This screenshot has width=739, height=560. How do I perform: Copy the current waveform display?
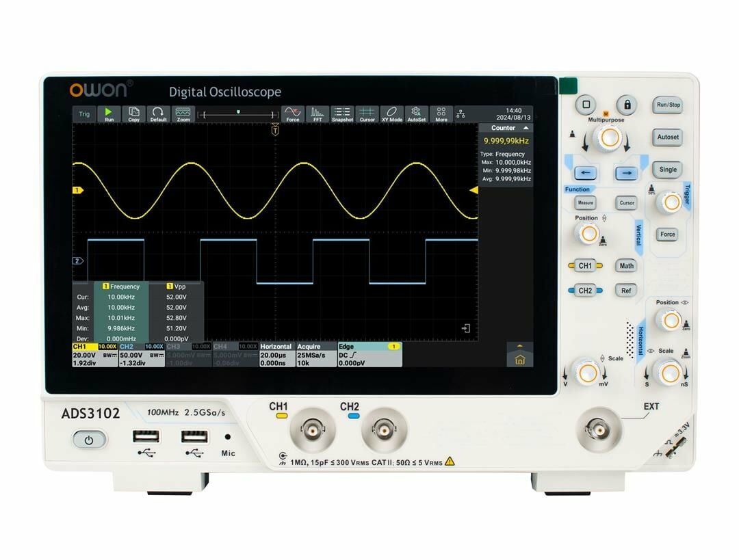coord(133,114)
